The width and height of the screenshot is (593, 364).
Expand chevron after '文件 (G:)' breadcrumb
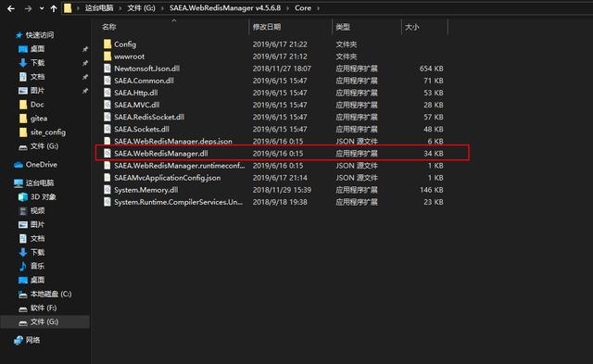point(162,8)
